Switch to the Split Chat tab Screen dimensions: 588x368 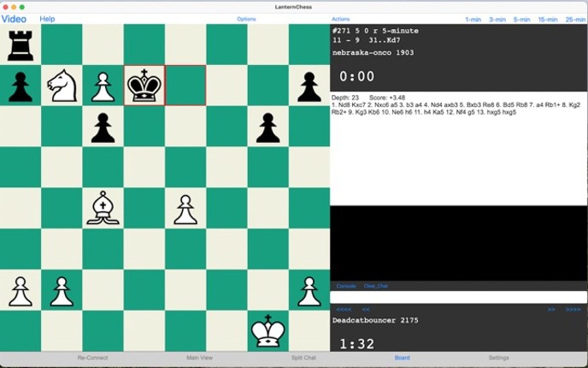click(x=303, y=358)
